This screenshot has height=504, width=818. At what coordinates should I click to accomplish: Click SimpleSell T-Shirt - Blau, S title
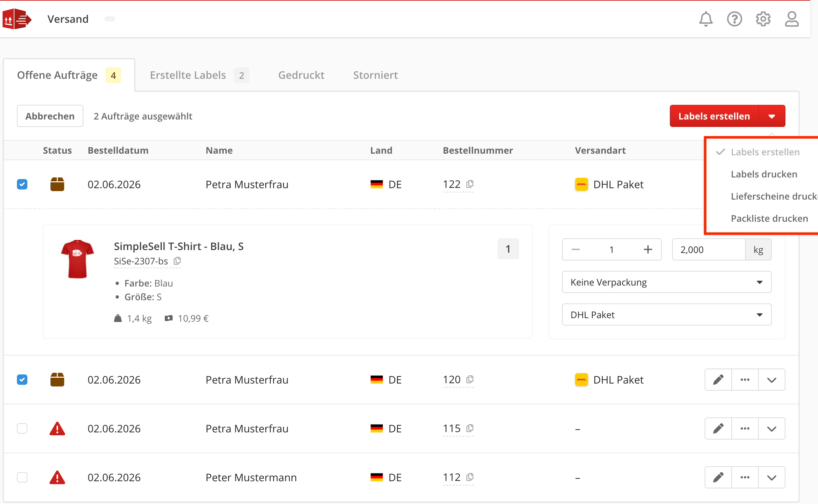coord(179,246)
